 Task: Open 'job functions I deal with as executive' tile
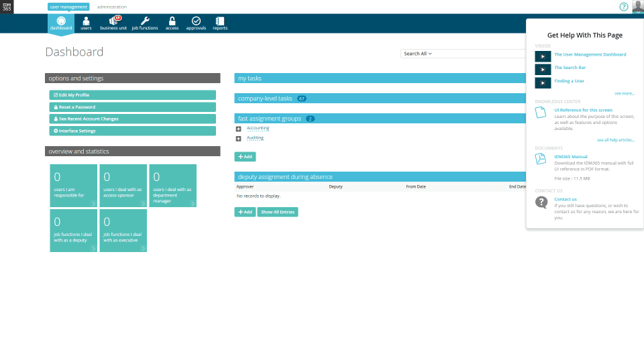[x=123, y=231]
